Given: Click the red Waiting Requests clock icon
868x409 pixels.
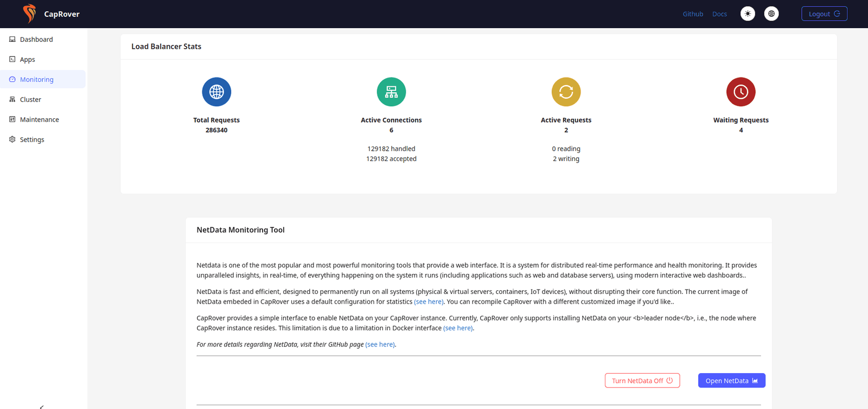Looking at the screenshot, I should click(741, 92).
